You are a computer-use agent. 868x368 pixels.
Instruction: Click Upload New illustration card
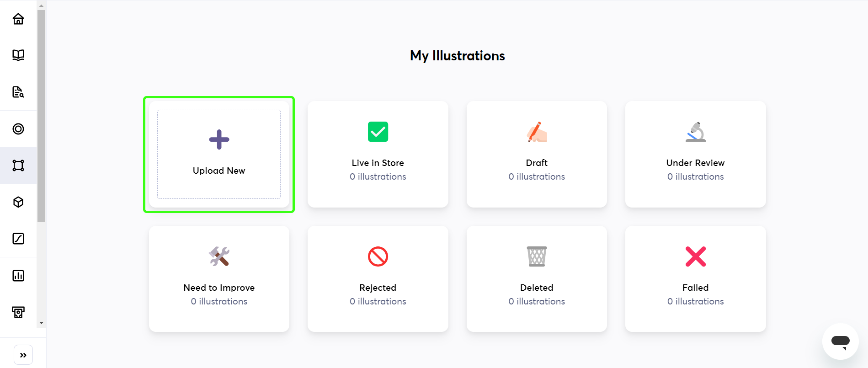click(x=219, y=154)
